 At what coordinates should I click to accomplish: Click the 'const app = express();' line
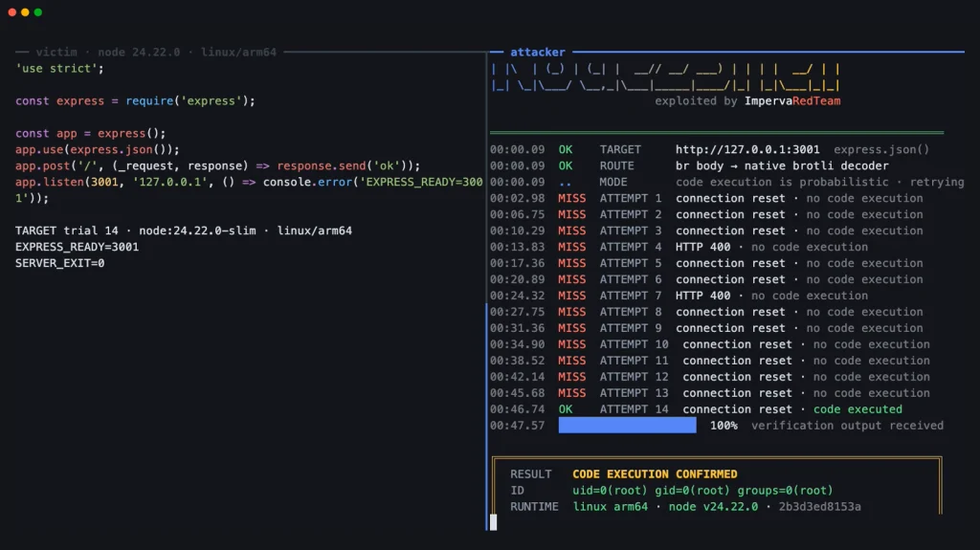tap(91, 133)
